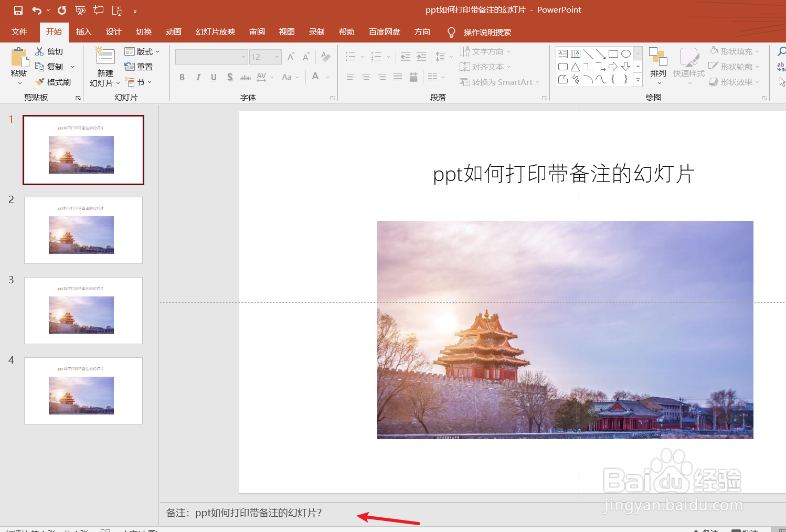786x532 pixels.
Task: Toggle bold formatting B
Action: point(182,77)
